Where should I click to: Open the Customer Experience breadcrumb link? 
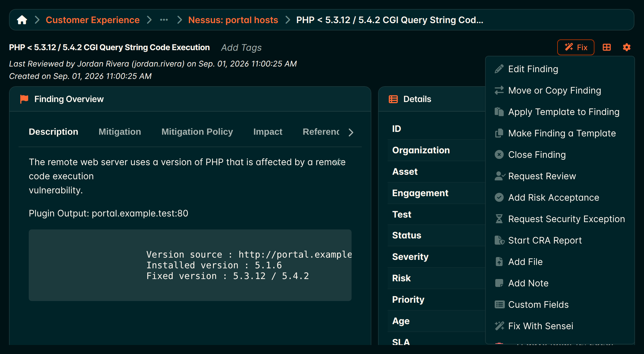tap(93, 20)
